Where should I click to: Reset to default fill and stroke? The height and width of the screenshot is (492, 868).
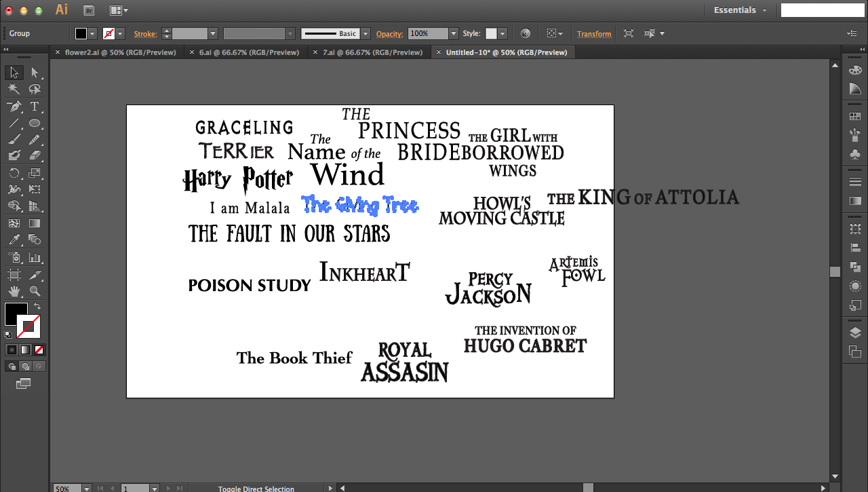8,335
